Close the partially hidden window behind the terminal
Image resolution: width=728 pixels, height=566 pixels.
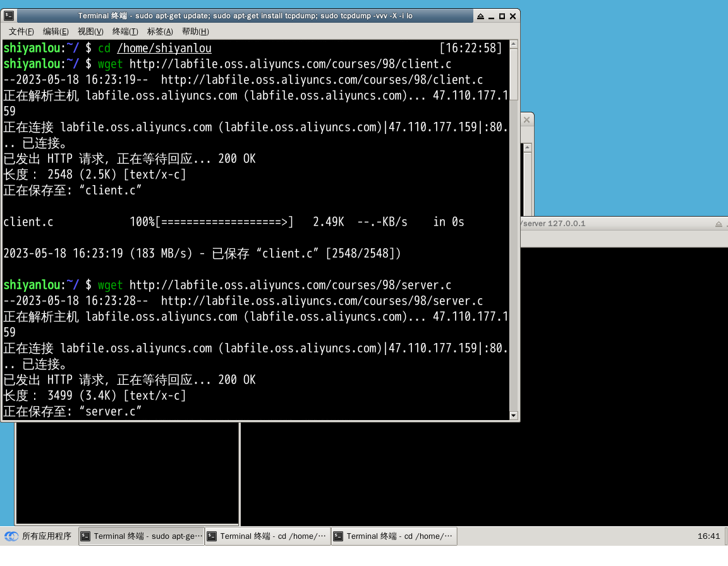[x=526, y=119]
